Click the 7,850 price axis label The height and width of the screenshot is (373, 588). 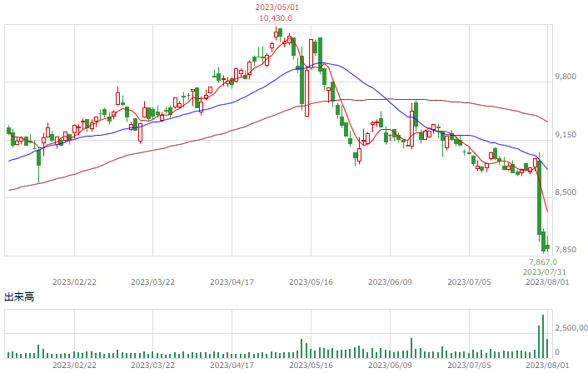[566, 250]
